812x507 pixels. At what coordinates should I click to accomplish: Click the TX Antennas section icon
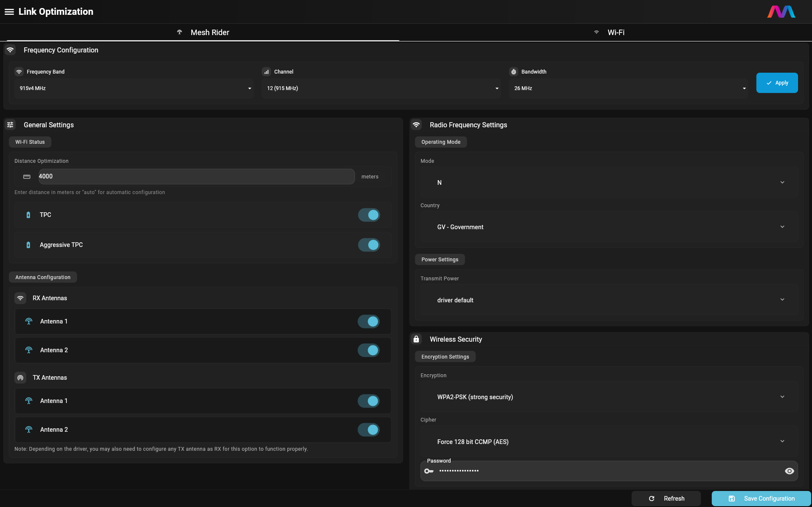[20, 378]
